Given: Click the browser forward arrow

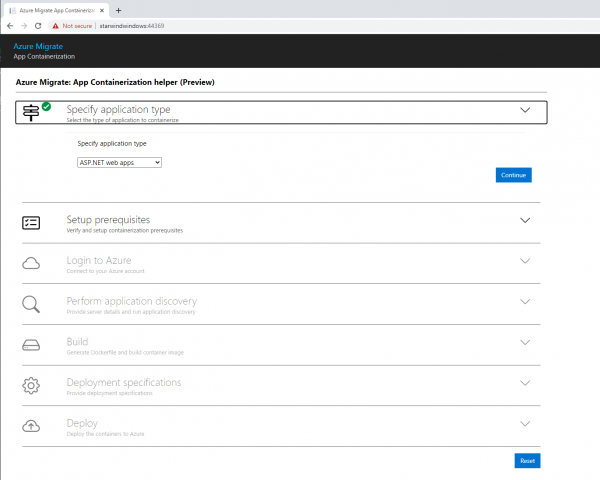Looking at the screenshot, I should (x=24, y=26).
